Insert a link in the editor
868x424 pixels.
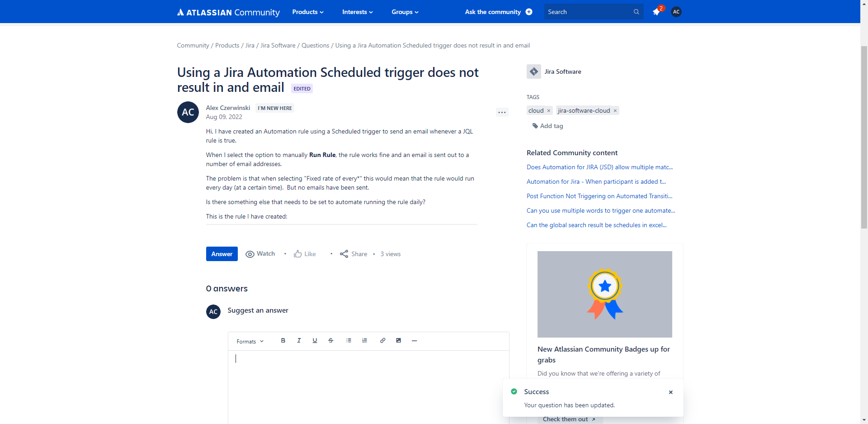coord(382,341)
